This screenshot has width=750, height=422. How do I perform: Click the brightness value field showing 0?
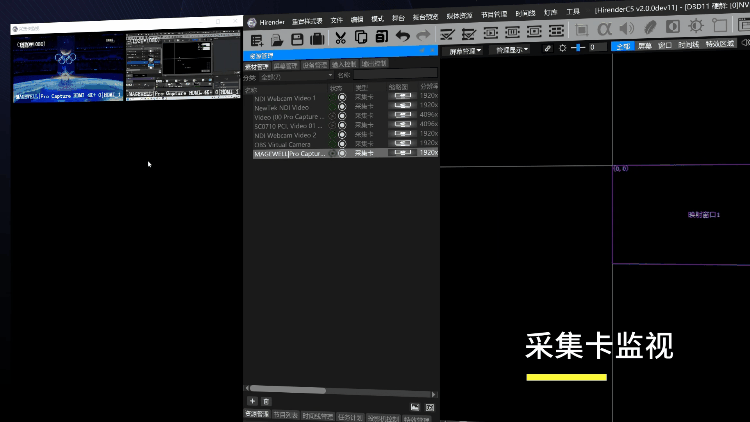[596, 47]
